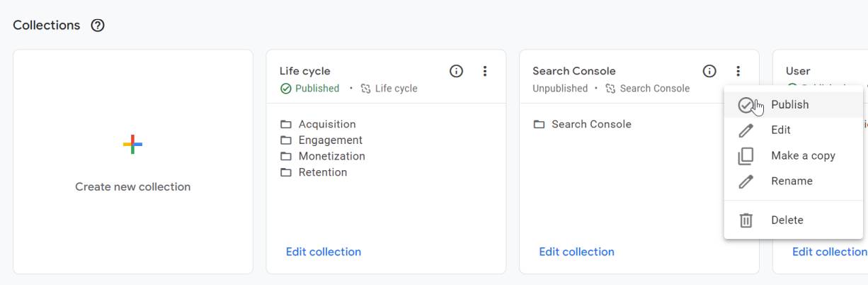Screen dimensions: 868x285
Task: Click the Acquisition folder icon
Action: [x=286, y=124]
